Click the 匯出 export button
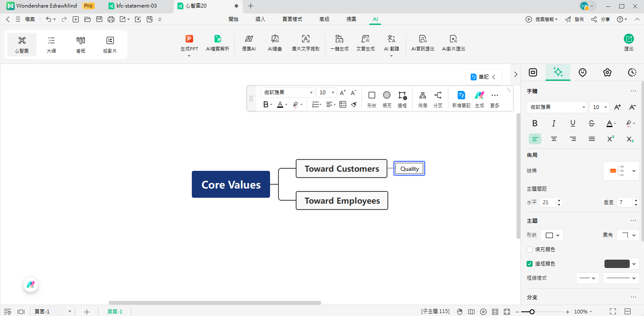 (628, 43)
